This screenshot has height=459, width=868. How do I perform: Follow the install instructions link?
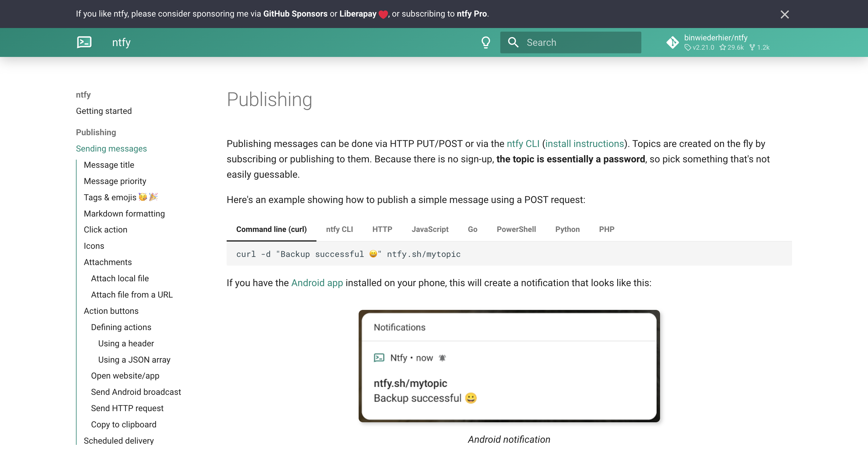coord(585,144)
